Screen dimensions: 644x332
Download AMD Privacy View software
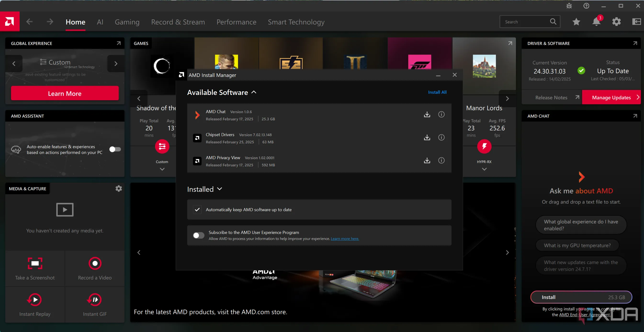[x=427, y=161]
